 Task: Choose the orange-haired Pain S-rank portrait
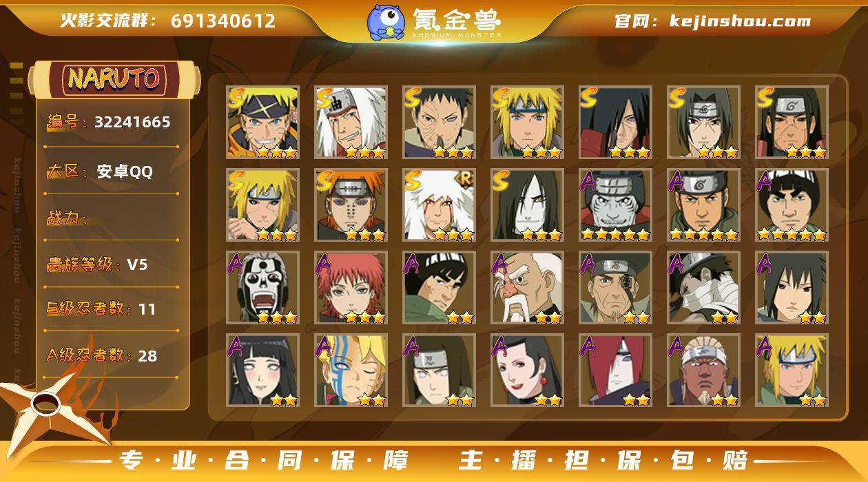(x=351, y=205)
